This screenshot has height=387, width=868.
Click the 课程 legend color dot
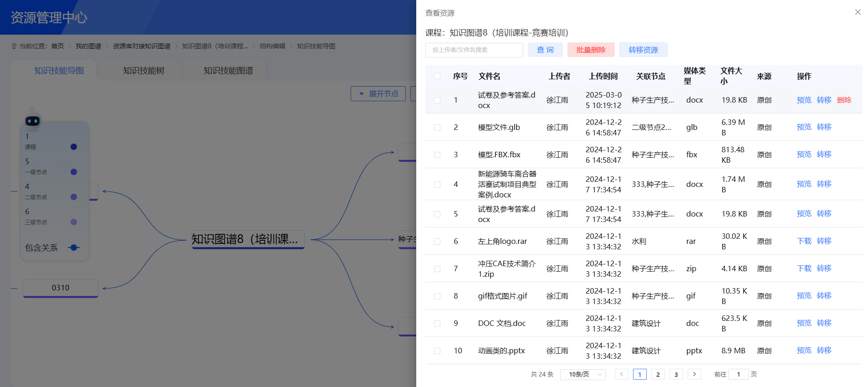point(74,147)
